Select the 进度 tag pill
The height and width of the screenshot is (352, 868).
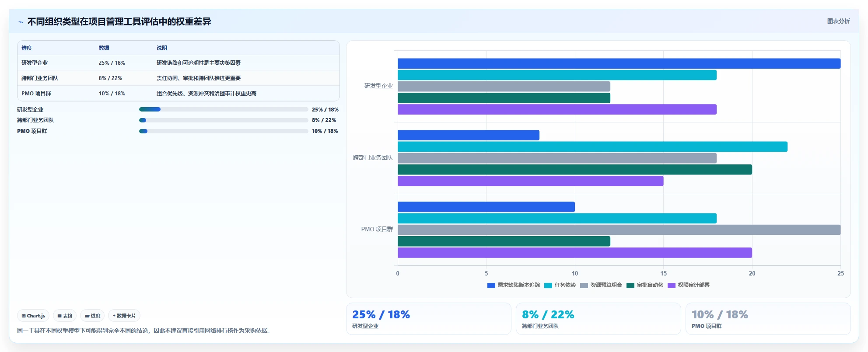coord(92,316)
